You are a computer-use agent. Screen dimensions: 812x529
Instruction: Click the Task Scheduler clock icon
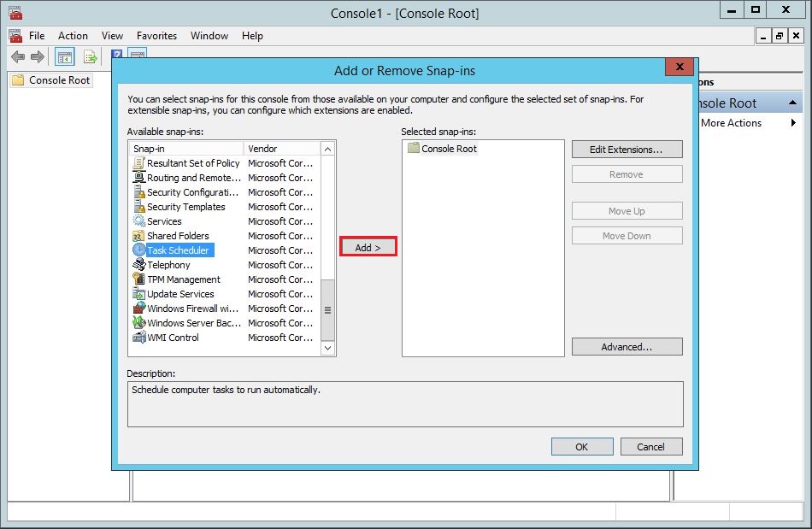tap(138, 250)
